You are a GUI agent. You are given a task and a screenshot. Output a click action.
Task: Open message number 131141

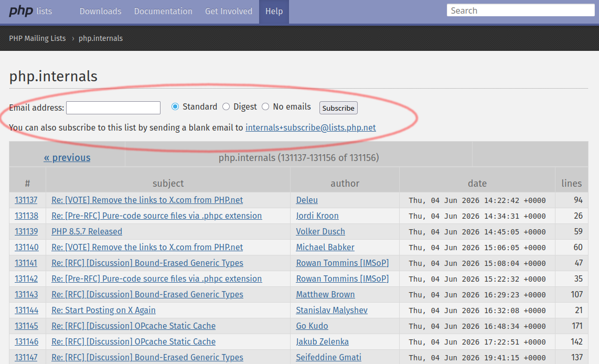[26, 263]
